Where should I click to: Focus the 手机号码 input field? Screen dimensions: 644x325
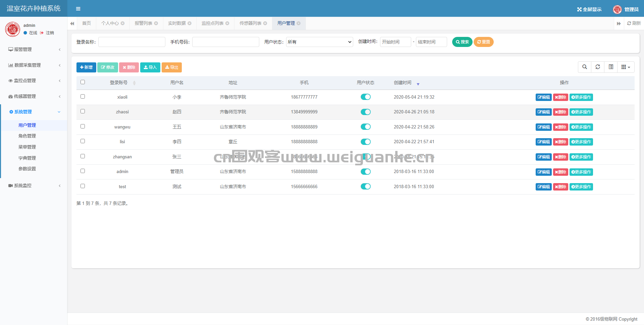pos(226,42)
